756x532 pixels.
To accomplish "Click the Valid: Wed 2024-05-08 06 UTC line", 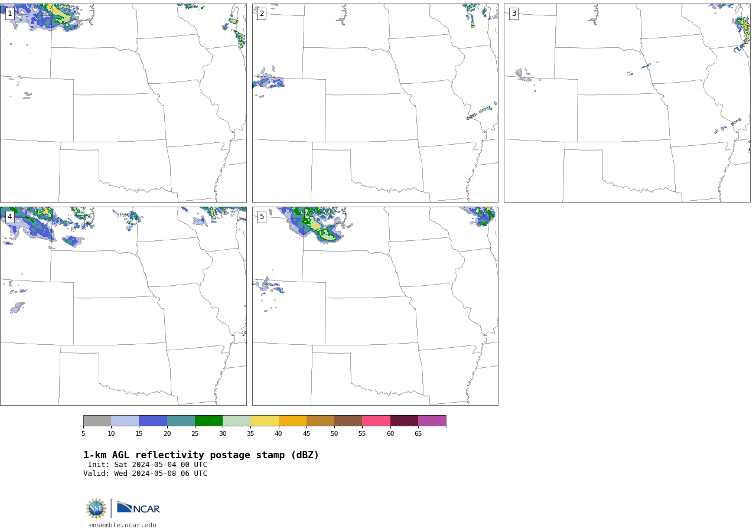I will 145,474.
